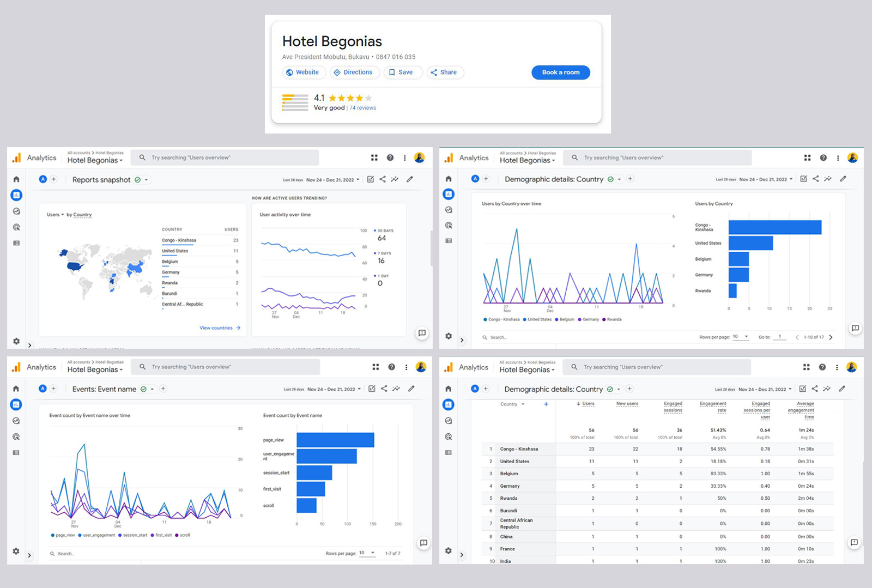Click the edit pencil in Reports snapshot toolbar
The width and height of the screenshot is (872, 588).
(x=410, y=179)
